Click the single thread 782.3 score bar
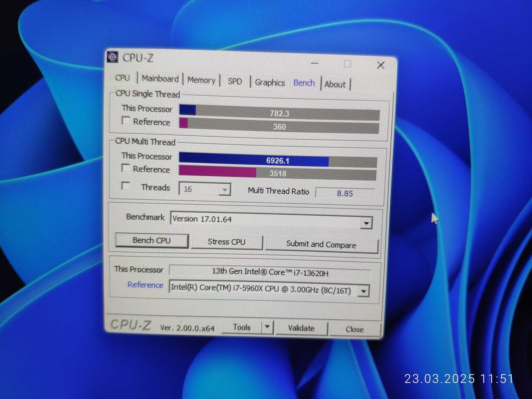The image size is (532, 399). click(x=279, y=113)
